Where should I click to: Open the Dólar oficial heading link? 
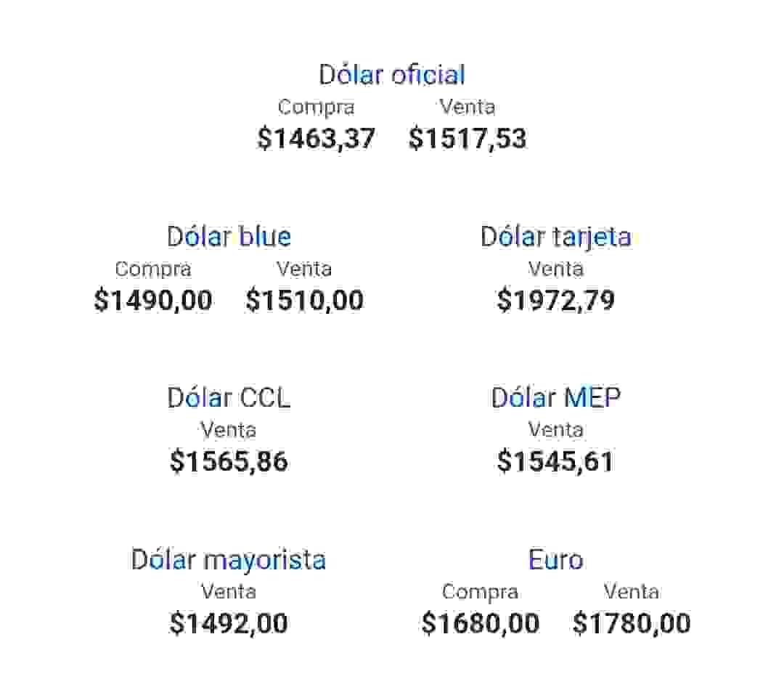[392, 75]
